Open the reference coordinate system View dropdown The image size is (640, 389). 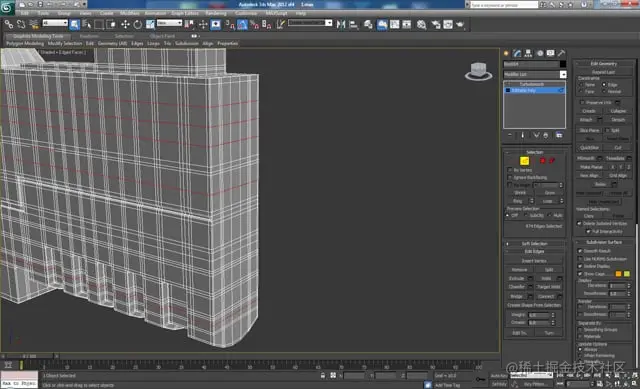(x=169, y=23)
